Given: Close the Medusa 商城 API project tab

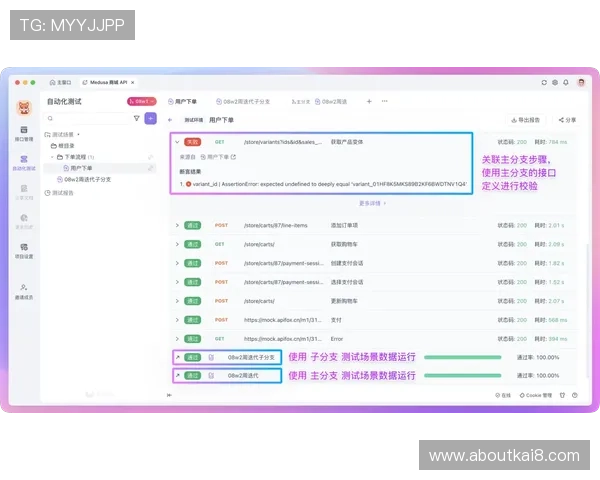Looking at the screenshot, I should pyautogui.click(x=133, y=82).
